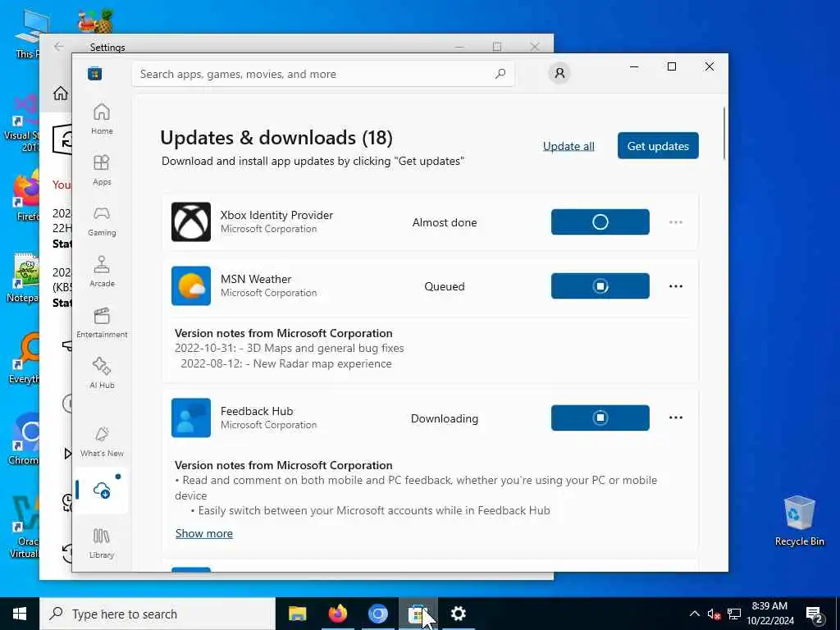Show hidden system tray icons
Image resolution: width=840 pixels, height=630 pixels.
pyautogui.click(x=694, y=614)
